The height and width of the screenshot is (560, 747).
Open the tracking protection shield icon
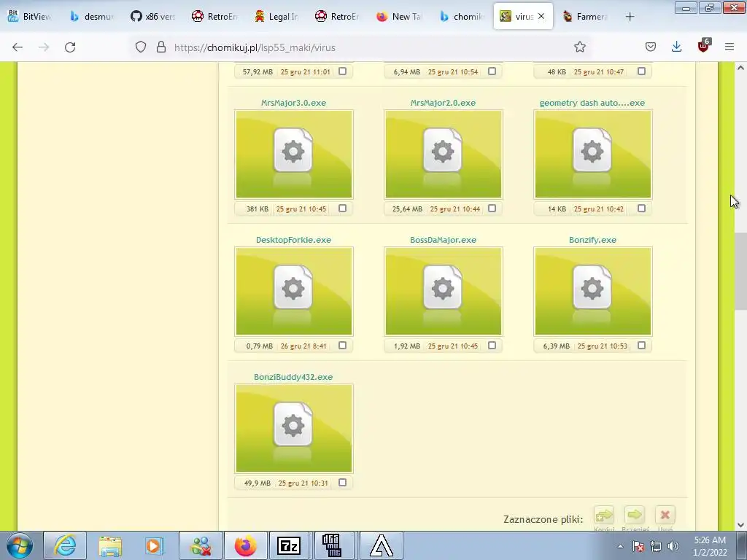point(141,47)
